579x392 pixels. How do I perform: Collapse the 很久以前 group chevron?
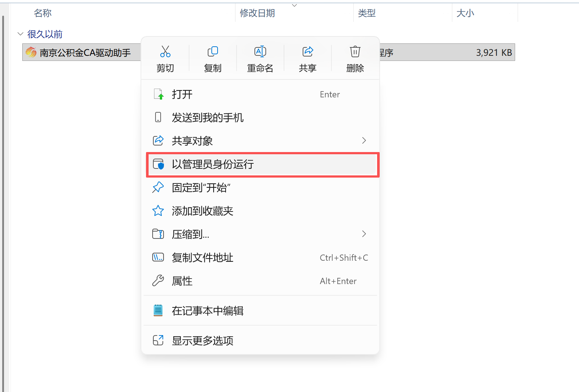pyautogui.click(x=20, y=34)
